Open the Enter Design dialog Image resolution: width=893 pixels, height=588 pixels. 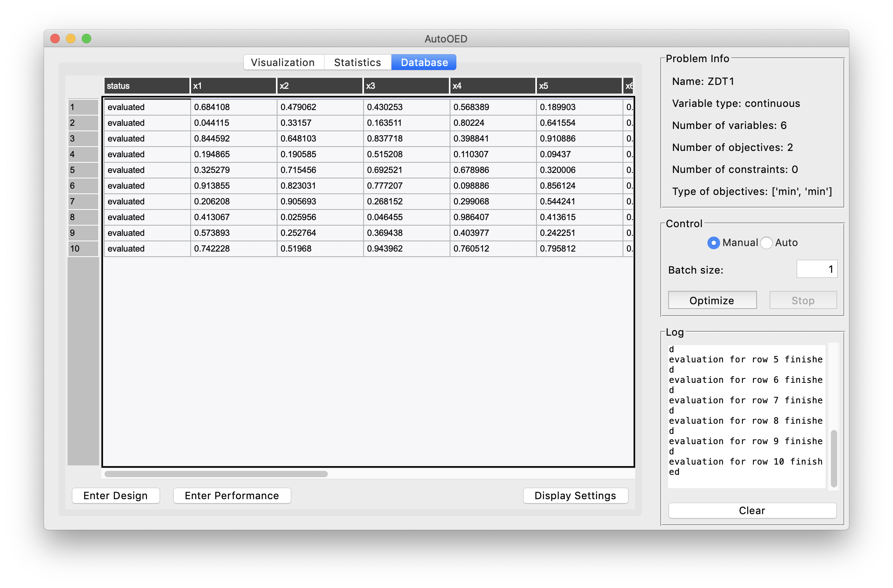coord(116,496)
